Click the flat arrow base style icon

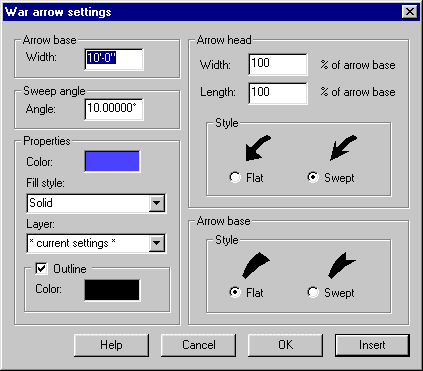click(x=256, y=266)
